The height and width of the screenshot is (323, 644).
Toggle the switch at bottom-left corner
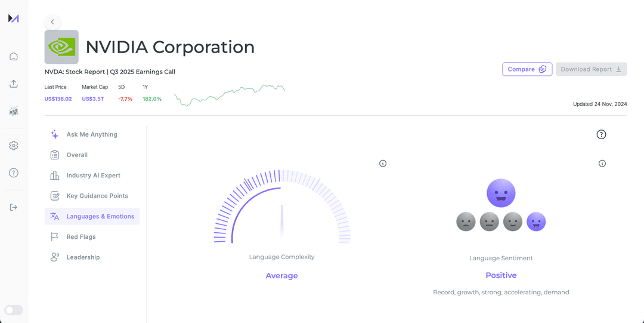click(x=13, y=310)
